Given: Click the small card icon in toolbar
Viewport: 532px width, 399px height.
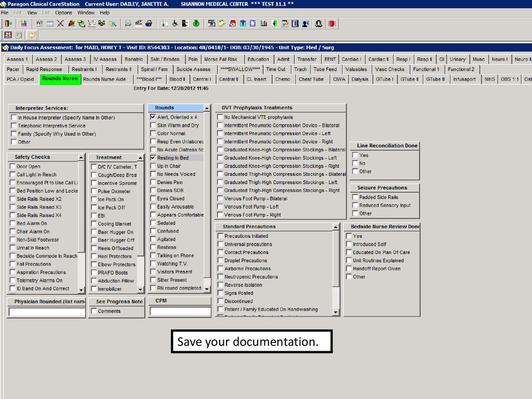Looking at the screenshot, I should [50, 23].
